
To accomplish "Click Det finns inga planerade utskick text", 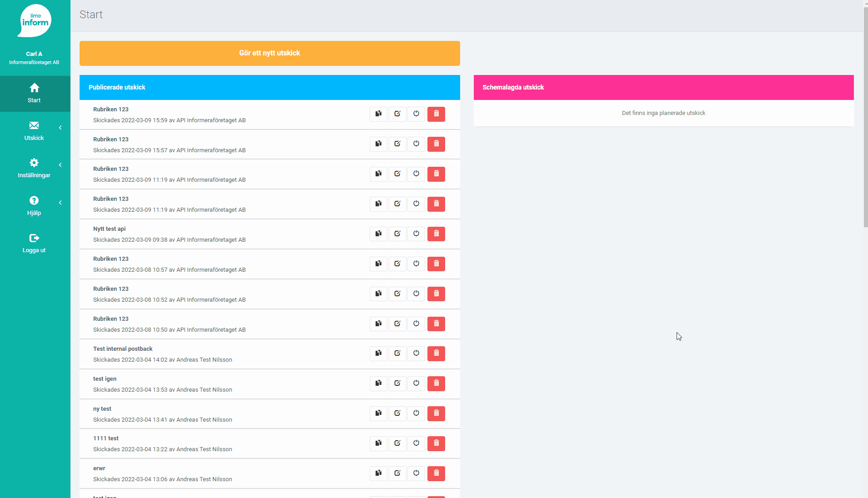I will [663, 113].
